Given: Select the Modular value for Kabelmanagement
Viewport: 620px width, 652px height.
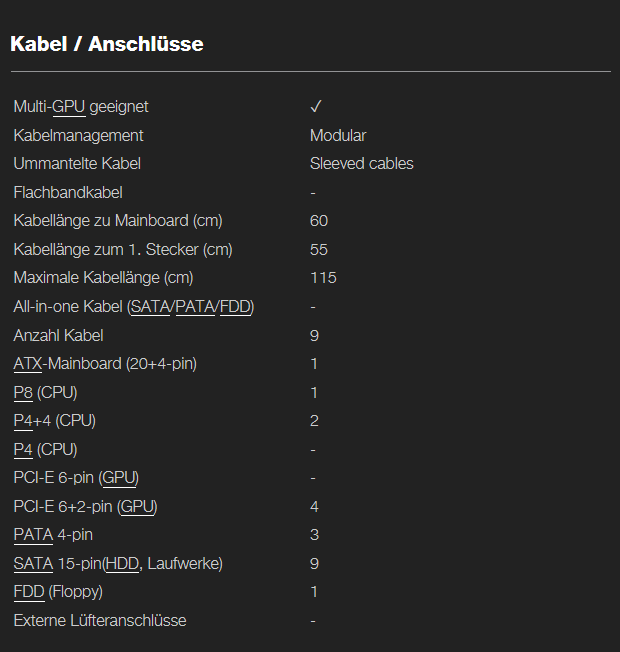Looking at the screenshot, I should point(338,135).
